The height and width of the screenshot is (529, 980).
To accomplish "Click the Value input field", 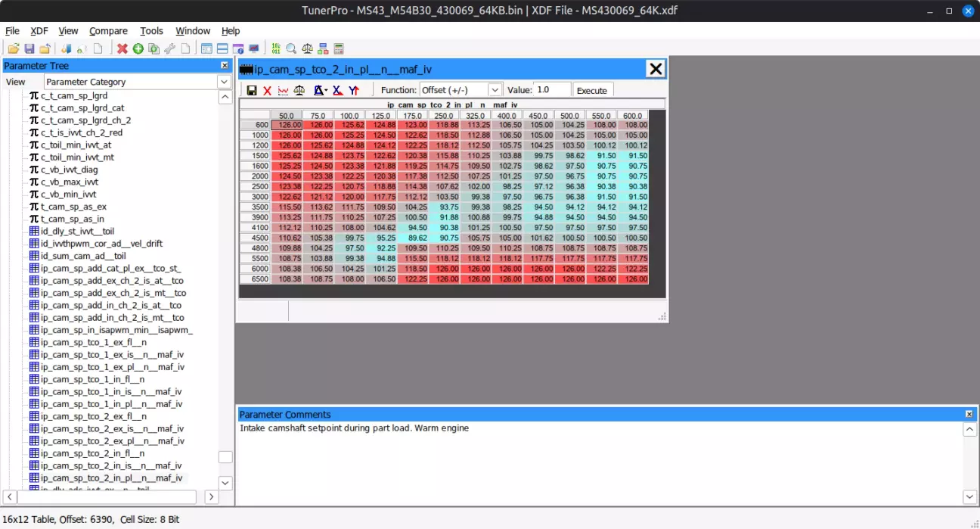I will [x=551, y=90].
